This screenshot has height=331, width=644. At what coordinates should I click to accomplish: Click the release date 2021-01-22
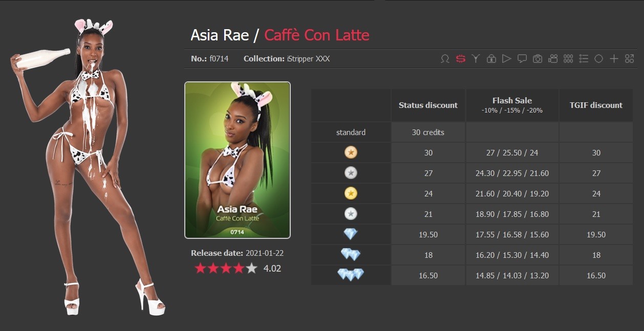click(266, 253)
